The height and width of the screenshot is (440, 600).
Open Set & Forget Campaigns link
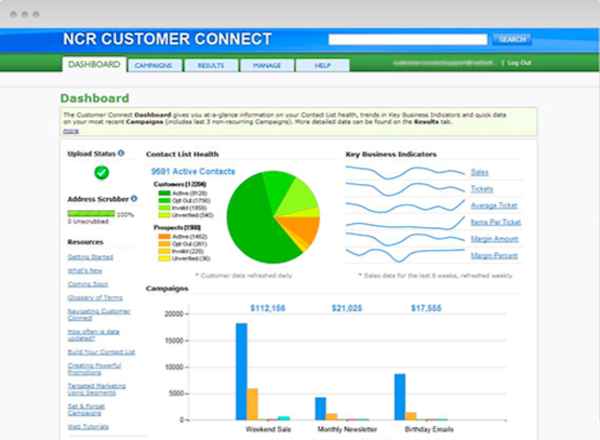86,410
